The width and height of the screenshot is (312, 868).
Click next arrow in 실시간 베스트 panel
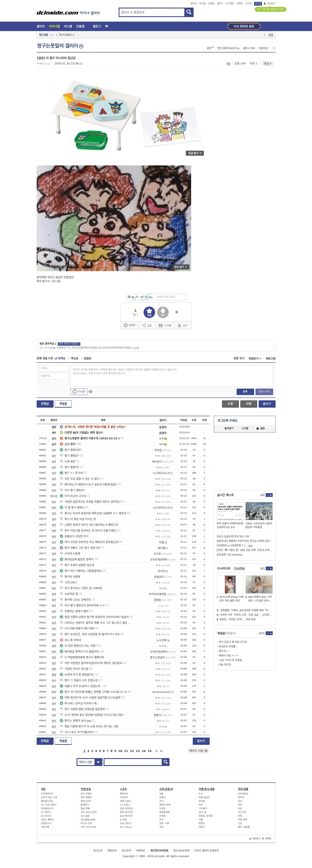pyautogui.click(x=271, y=495)
